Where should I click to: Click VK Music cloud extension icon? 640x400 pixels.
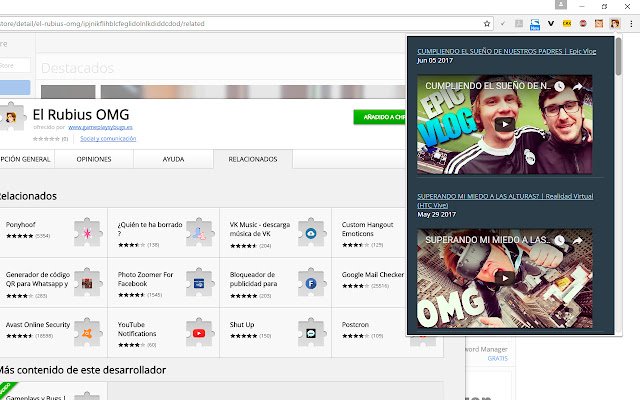[311, 233]
